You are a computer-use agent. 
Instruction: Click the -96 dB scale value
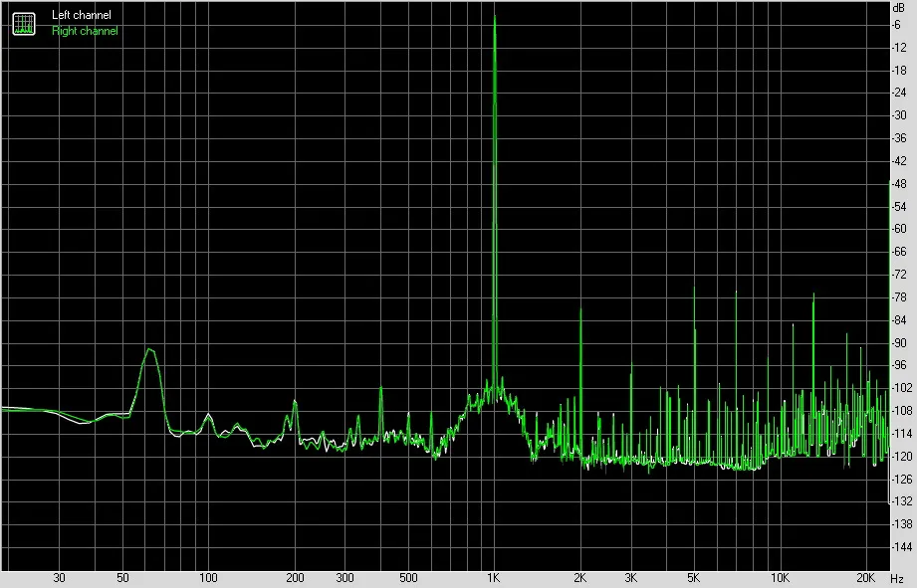click(899, 365)
